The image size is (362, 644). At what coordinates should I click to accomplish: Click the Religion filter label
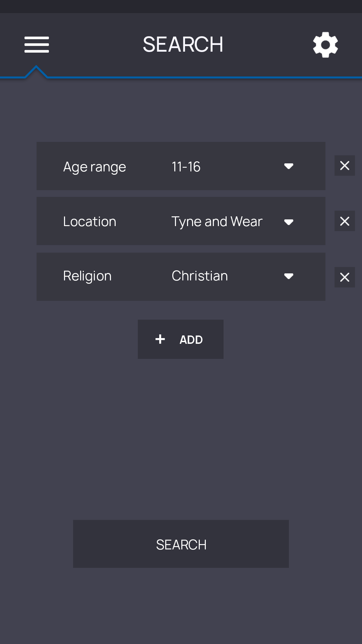click(x=87, y=276)
